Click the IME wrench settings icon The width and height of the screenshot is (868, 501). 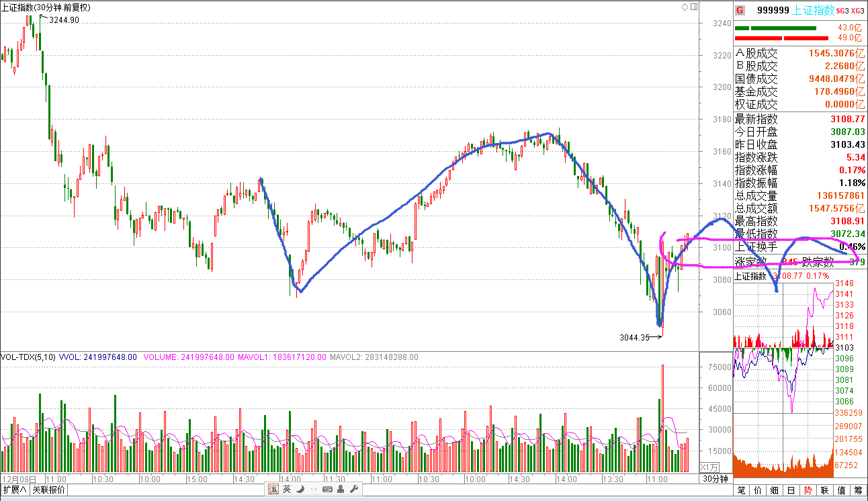[355, 490]
